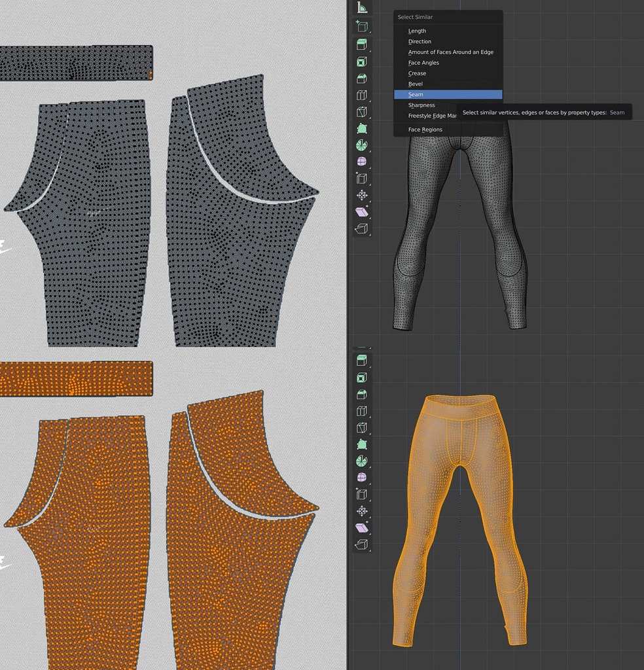Select Extrude Region tool in the orange-mesh viewport
644x670 pixels.
[362, 361]
